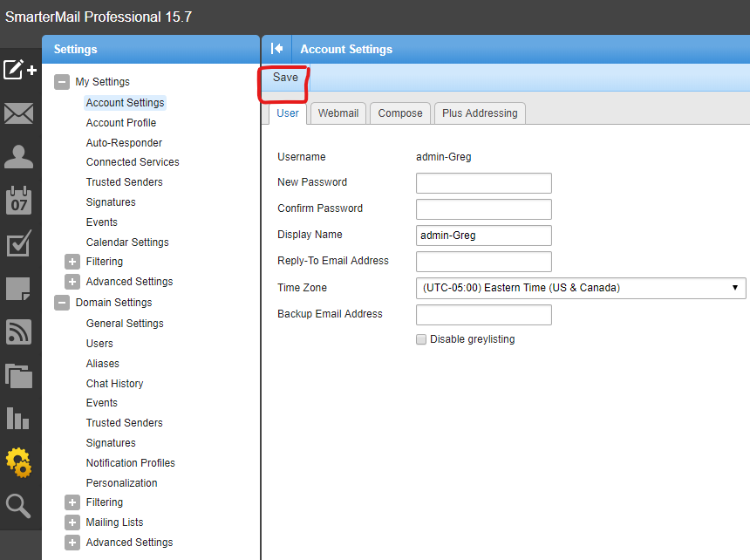Collapse the settings panel arrow icon
This screenshot has width=750, height=560.
click(x=277, y=49)
